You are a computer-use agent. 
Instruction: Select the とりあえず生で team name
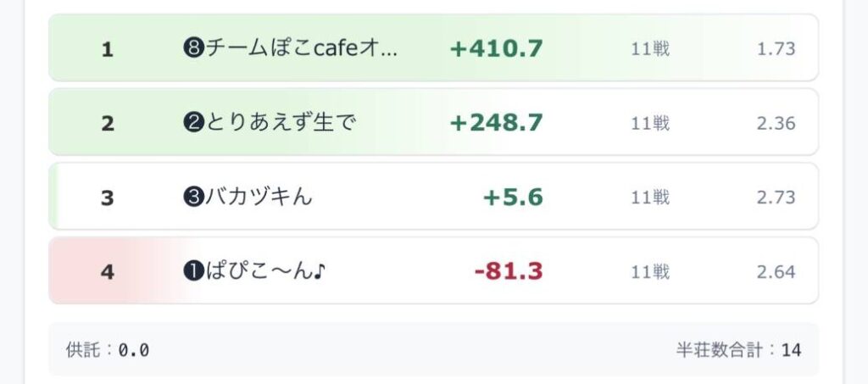269,123
